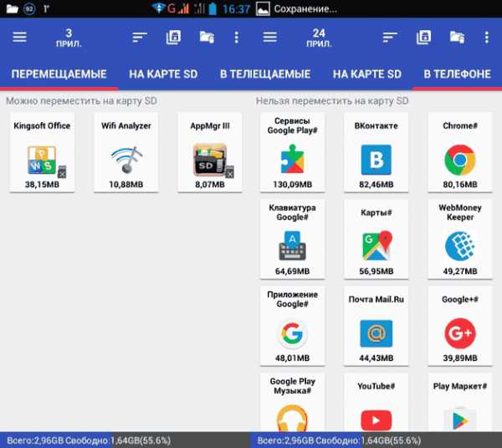This screenshot has width=502, height=448.
Task: Tap right panel folder lock icon
Action: click(x=457, y=37)
